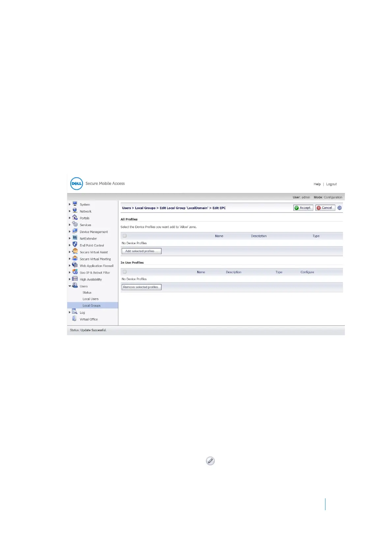Click the Secure Virtual Assist icon

(x=75, y=251)
